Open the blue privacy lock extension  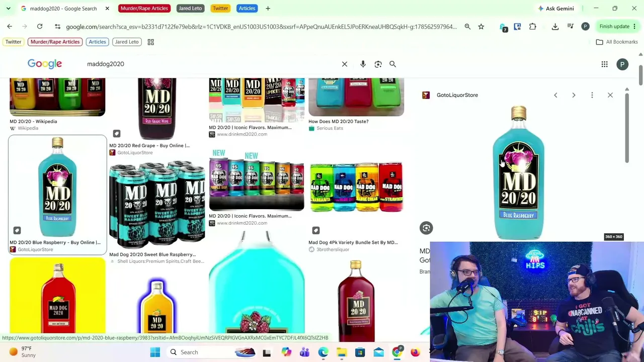pyautogui.click(x=517, y=27)
